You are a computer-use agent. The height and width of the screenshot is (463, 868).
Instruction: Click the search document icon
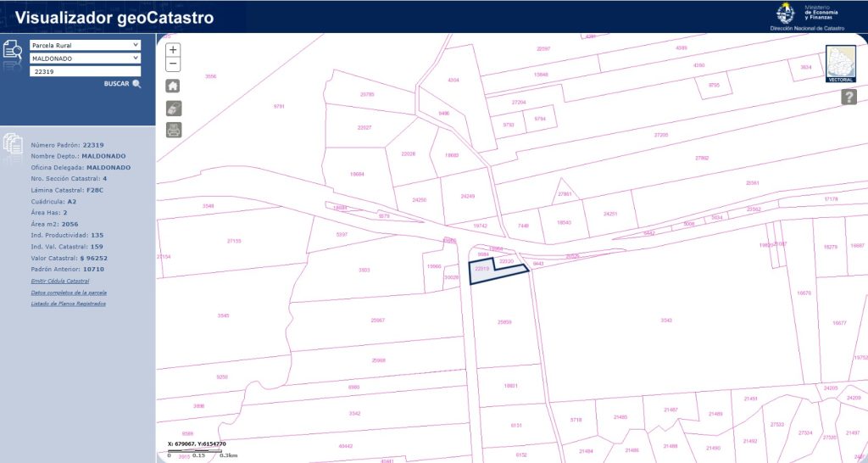point(12,51)
